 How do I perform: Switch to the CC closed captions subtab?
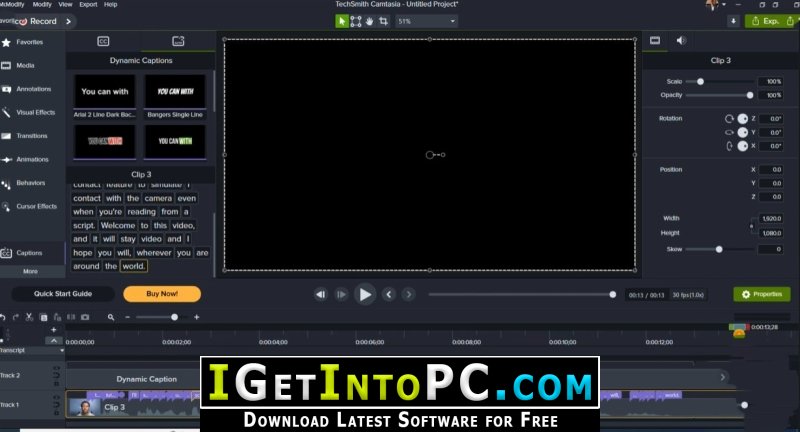(103, 41)
